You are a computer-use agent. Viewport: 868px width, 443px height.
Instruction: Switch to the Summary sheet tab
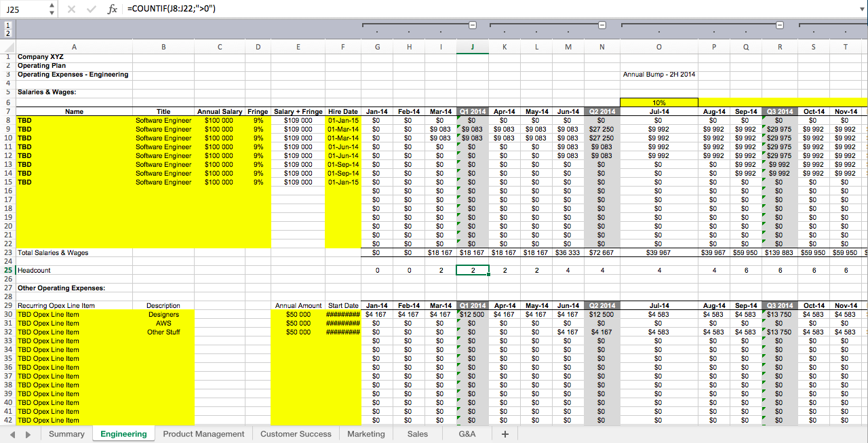coord(66,434)
